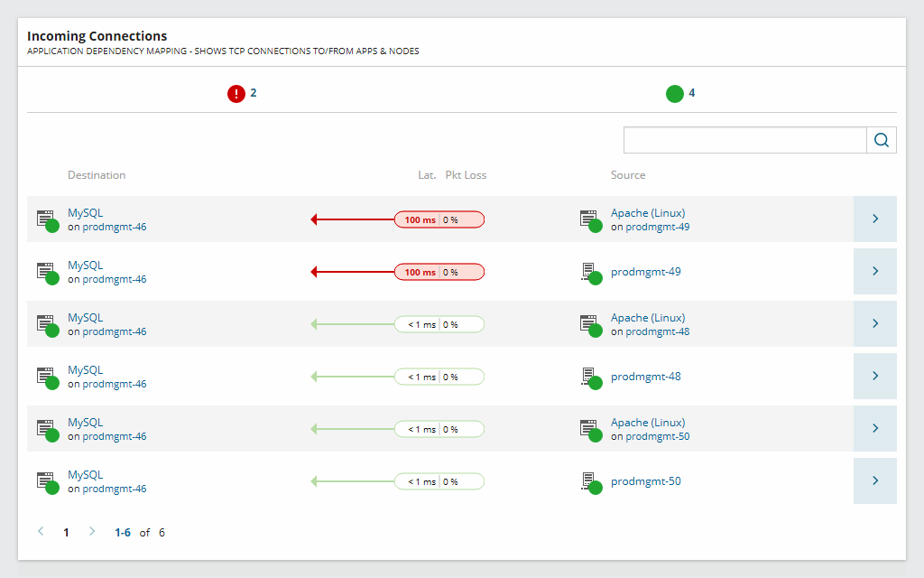Click the Apache (Linux) icon on prodmgmt-50

tap(591, 429)
